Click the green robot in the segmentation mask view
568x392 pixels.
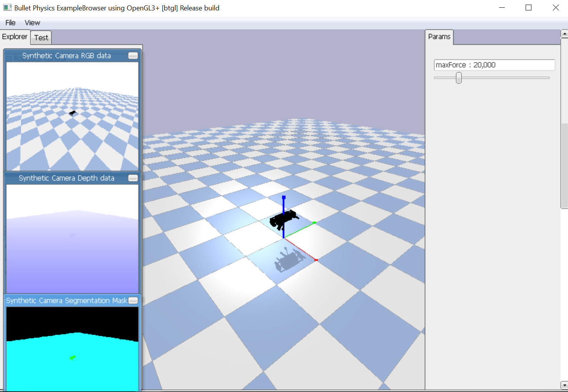(72, 358)
